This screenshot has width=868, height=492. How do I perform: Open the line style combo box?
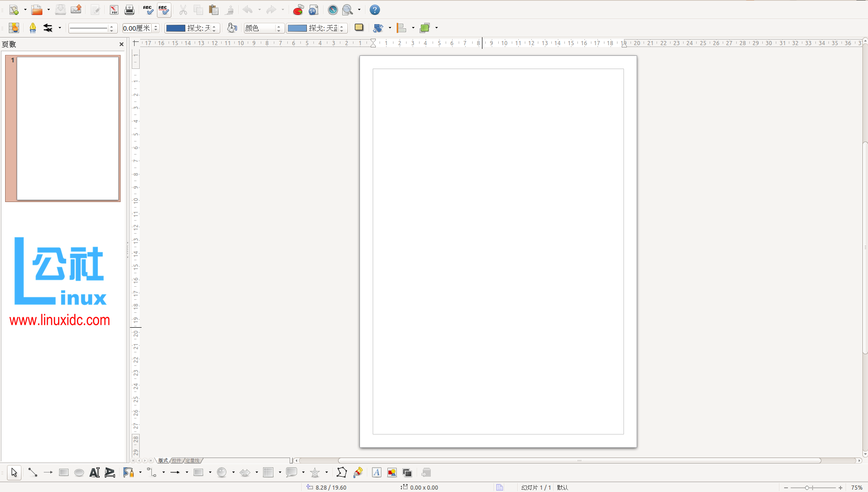pos(92,28)
